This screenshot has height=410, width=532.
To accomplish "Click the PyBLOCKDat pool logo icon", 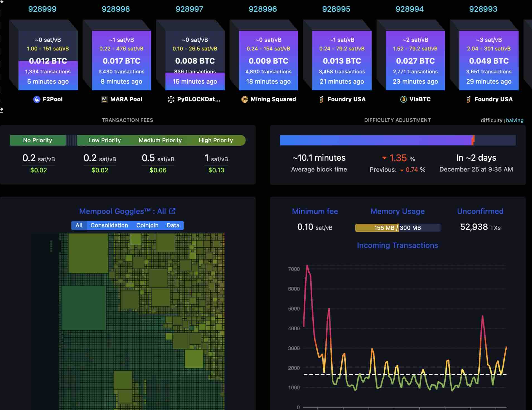I will click(171, 99).
